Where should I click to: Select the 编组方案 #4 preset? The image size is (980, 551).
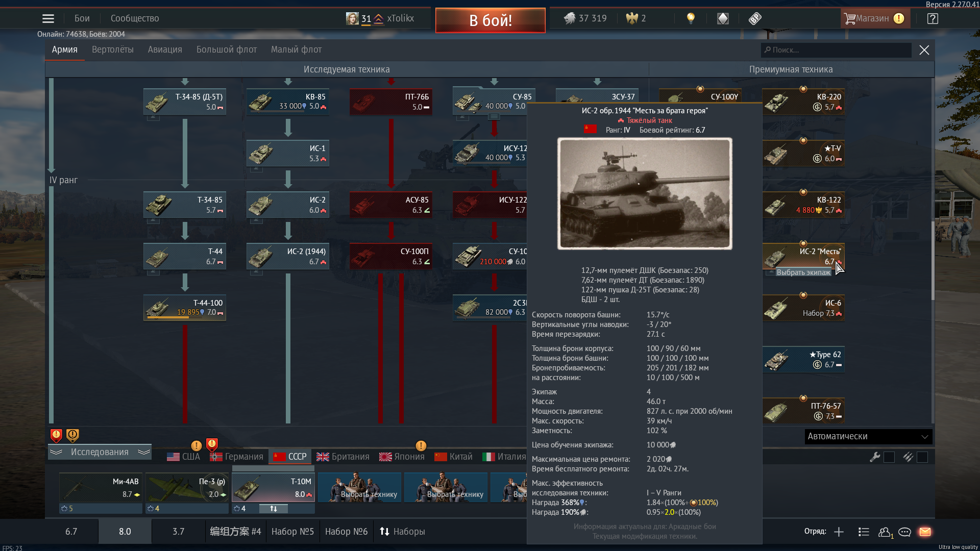click(x=235, y=532)
